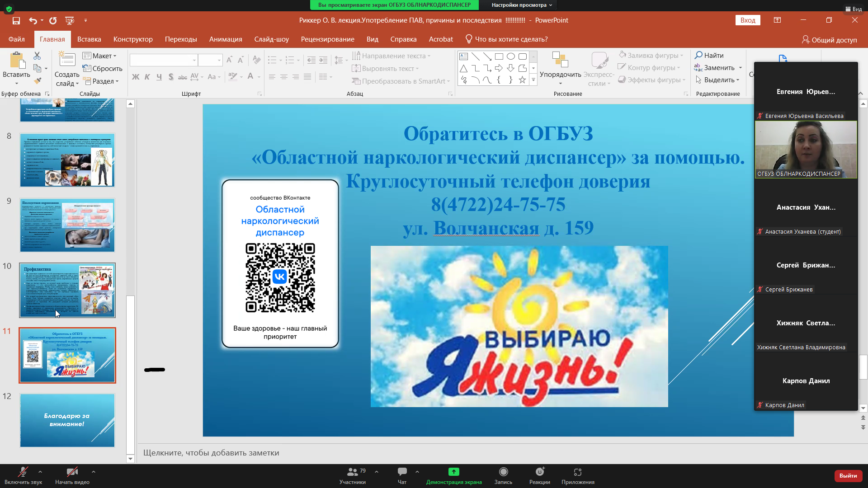Toggle Italic (К) formatting
868x488 pixels.
147,77
